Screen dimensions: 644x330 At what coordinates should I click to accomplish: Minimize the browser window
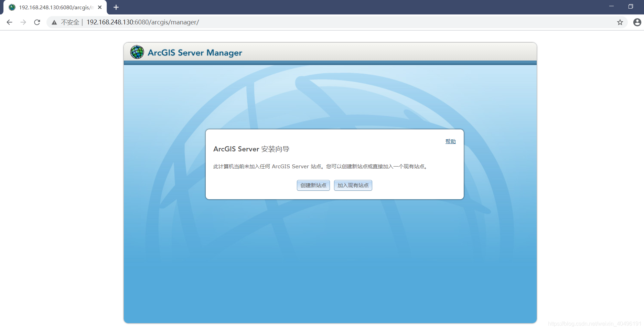tap(611, 6)
